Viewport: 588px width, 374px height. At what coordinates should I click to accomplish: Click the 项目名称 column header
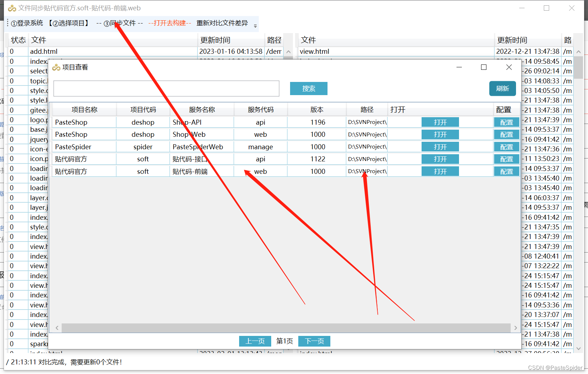(84, 110)
